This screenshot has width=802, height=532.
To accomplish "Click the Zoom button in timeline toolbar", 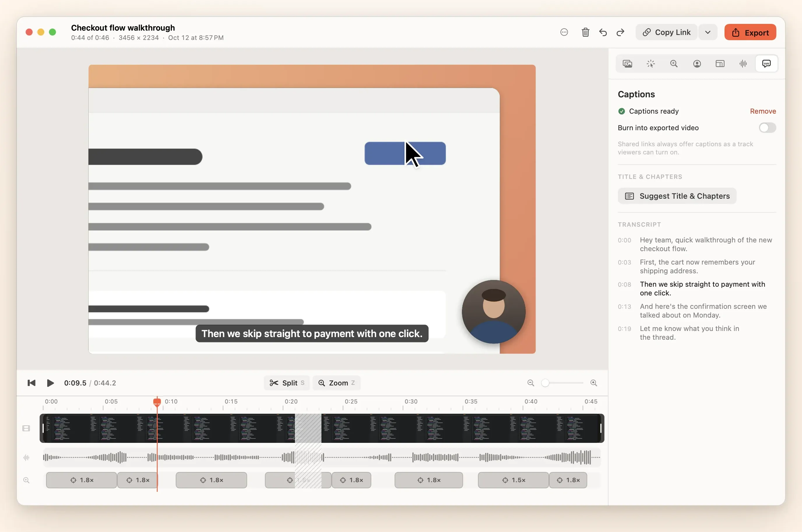I will point(336,383).
